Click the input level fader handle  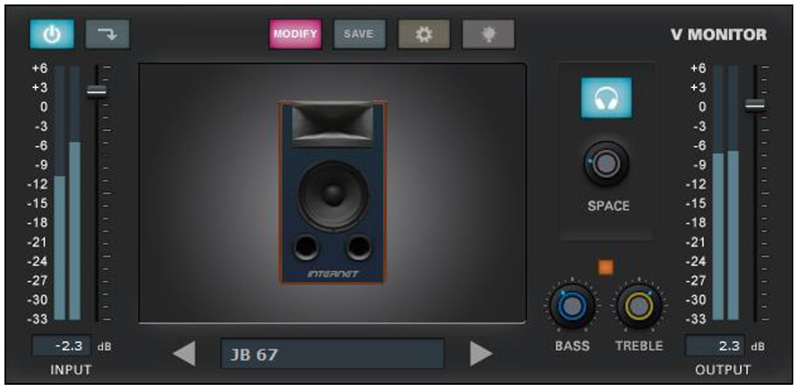point(96,91)
